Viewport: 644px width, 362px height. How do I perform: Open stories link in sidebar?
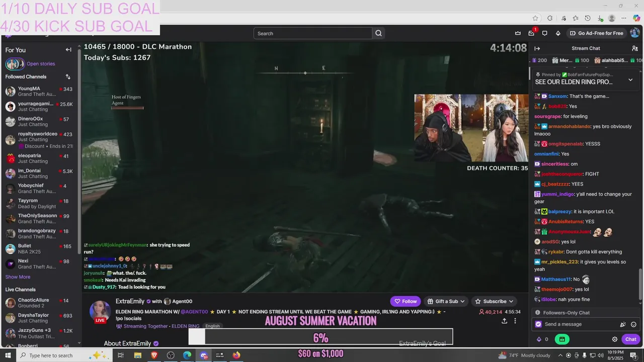click(x=41, y=64)
